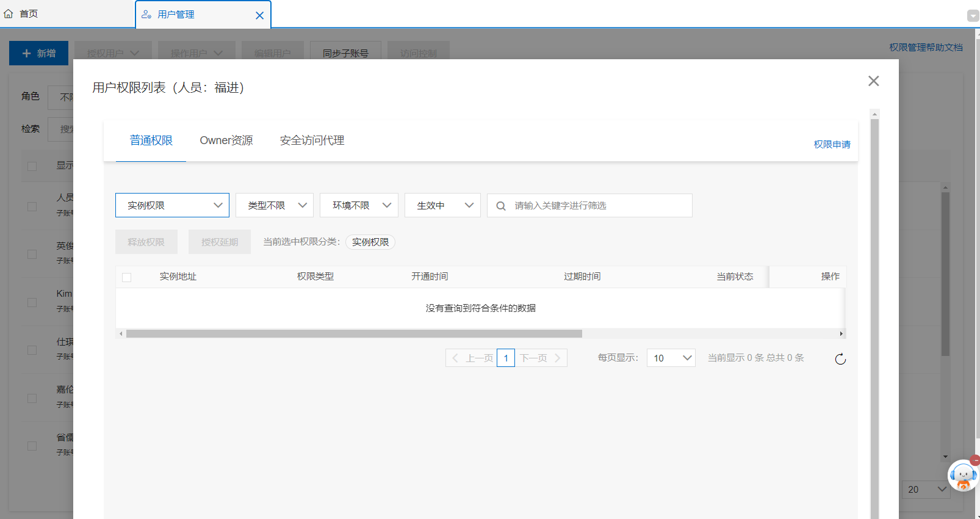
Task: Click the dialog scrollbar up arrow
Action: 874,114
